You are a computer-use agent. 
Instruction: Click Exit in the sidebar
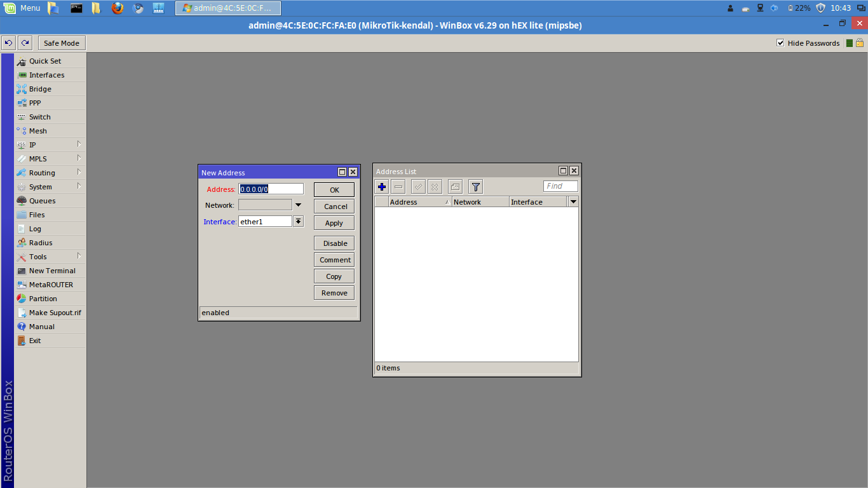50,341
